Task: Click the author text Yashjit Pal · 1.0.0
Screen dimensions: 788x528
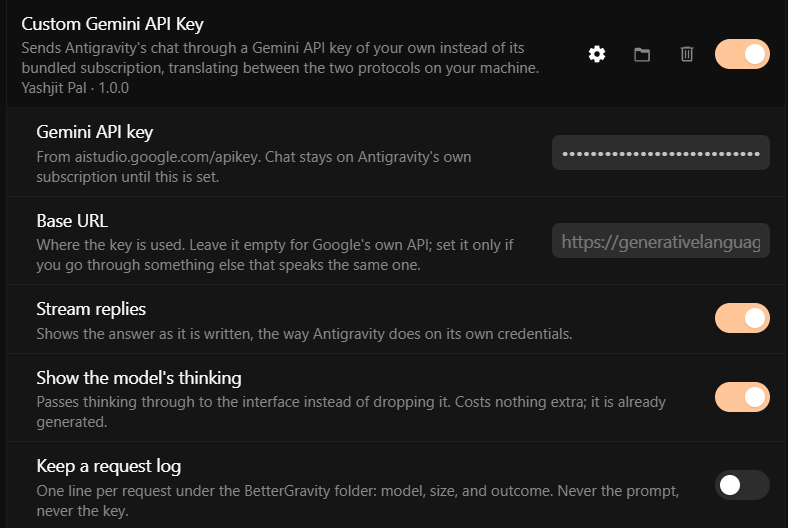Action: [75, 88]
